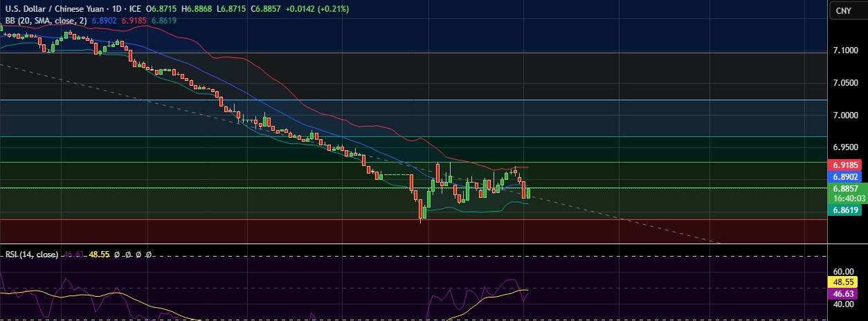Click the RSI (14, close) indicator legend
The height and width of the screenshot is (321, 868).
(x=32, y=255)
